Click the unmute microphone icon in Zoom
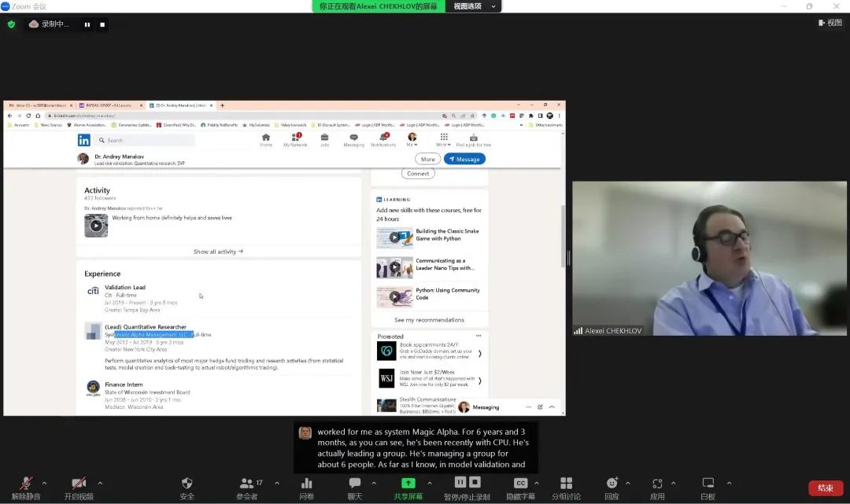The width and height of the screenshot is (850, 504). (x=25, y=483)
